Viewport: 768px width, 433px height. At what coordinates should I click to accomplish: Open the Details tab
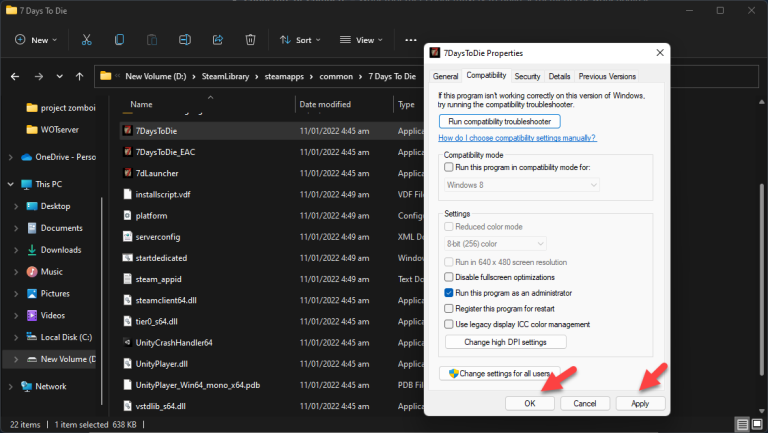pyautogui.click(x=559, y=76)
